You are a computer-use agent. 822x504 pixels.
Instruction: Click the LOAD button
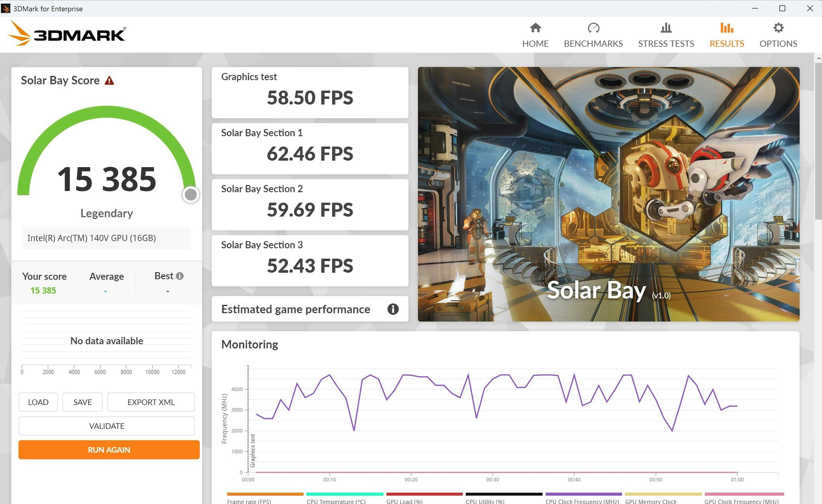tap(38, 402)
